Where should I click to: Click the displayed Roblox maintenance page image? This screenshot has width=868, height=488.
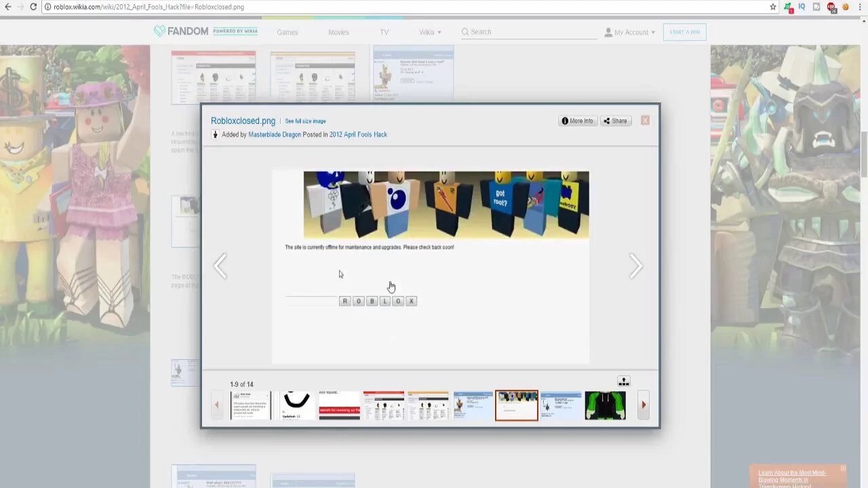click(431, 267)
